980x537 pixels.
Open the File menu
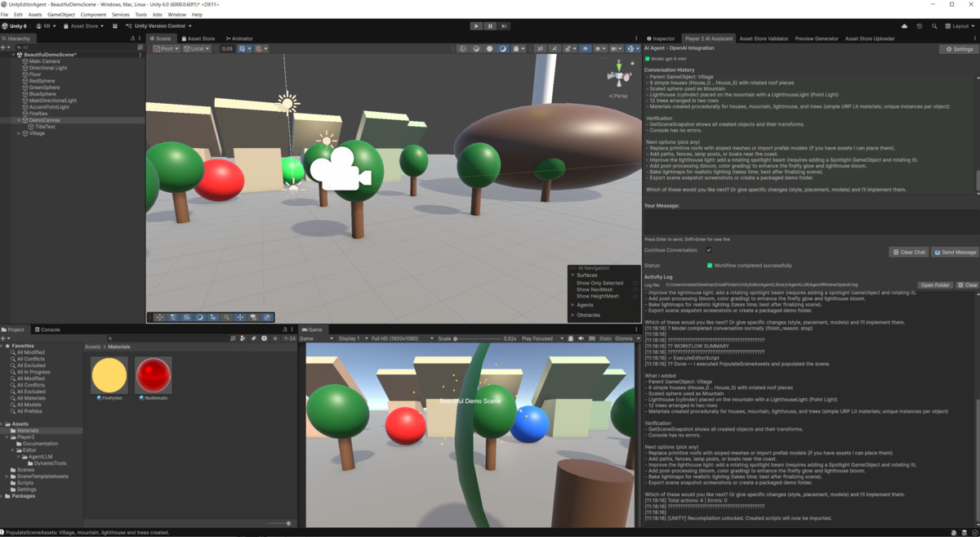(x=5, y=15)
